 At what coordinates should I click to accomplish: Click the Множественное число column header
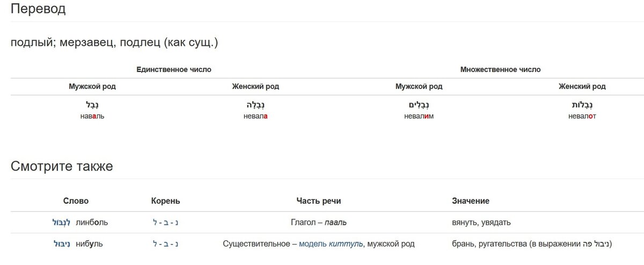pos(501,70)
